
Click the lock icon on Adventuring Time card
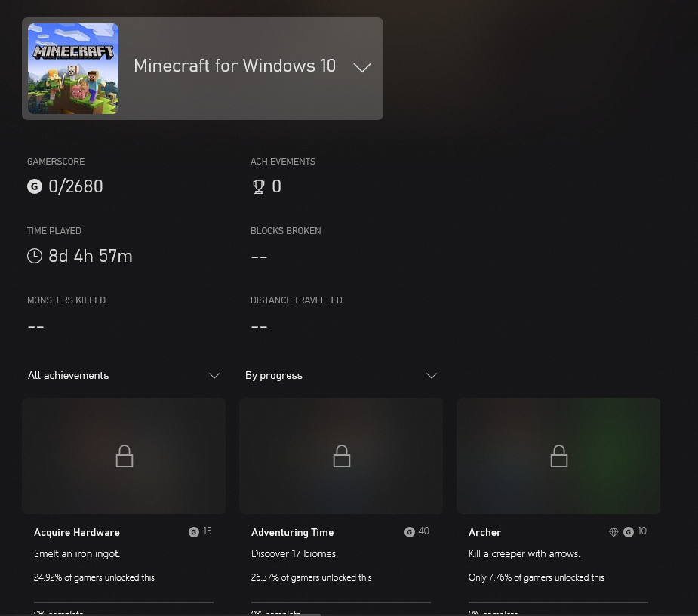tap(341, 456)
